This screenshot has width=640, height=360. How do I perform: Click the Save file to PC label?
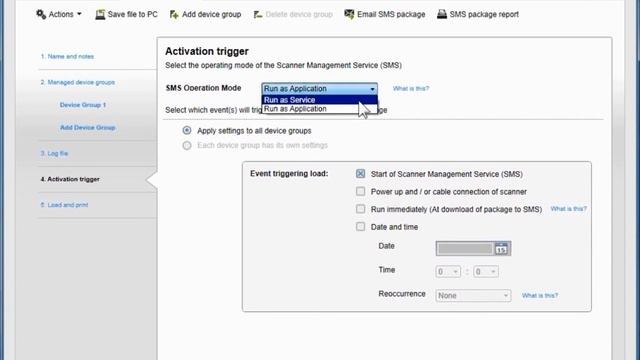133,14
